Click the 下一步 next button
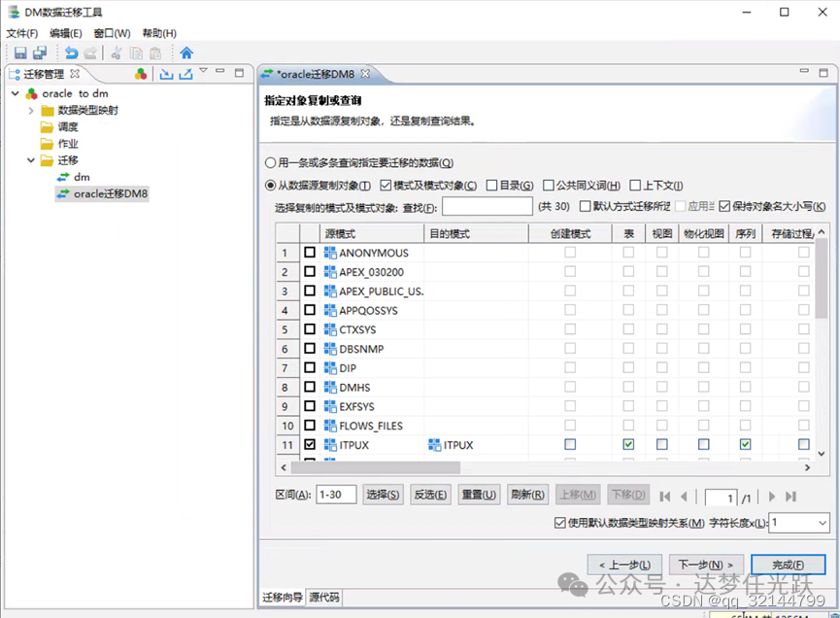 (706, 565)
